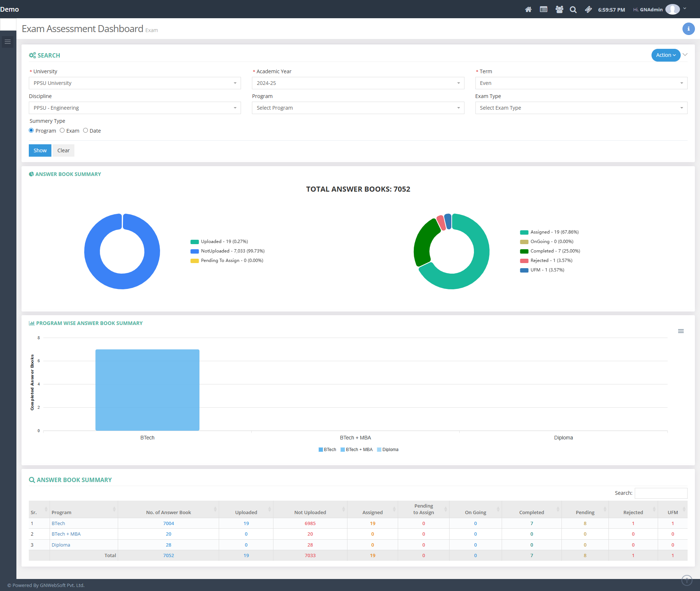Click the Show button
The width and height of the screenshot is (700, 591).
tap(40, 150)
